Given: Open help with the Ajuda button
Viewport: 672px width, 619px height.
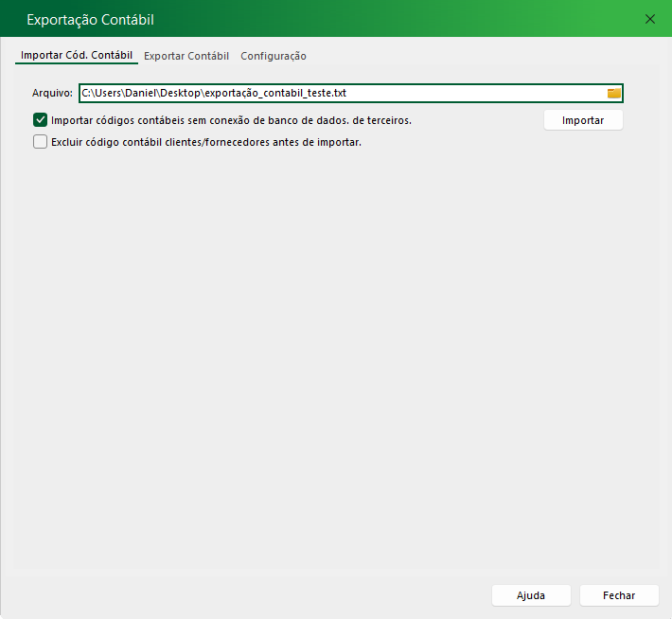Looking at the screenshot, I should point(530,595).
